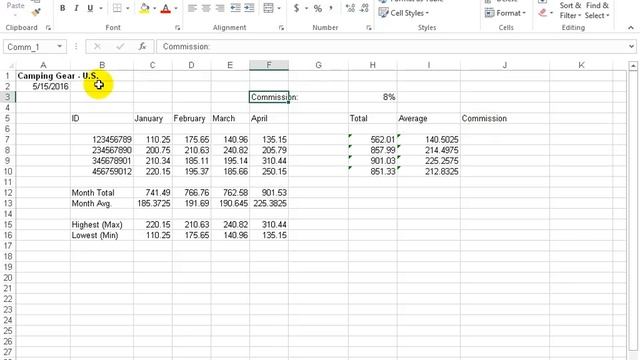This screenshot has height=360, width=640.
Task: Open the Clipboard dialog launcher
Action: (48, 28)
